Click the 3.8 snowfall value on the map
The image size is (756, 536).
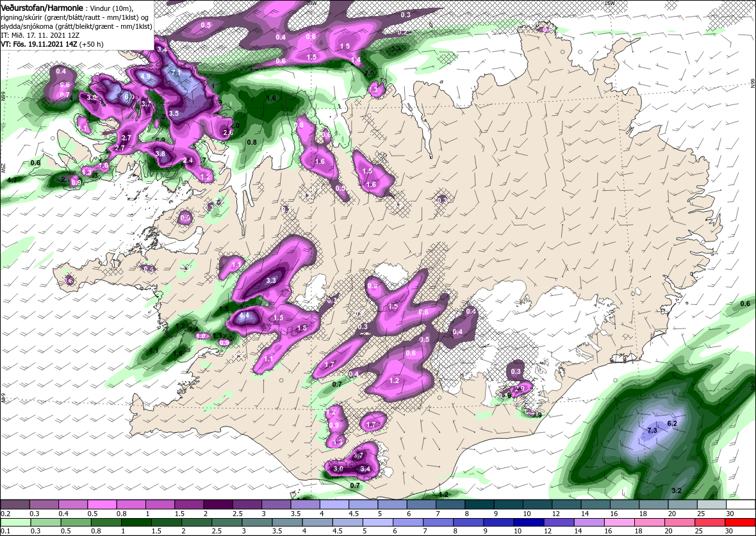point(161,154)
